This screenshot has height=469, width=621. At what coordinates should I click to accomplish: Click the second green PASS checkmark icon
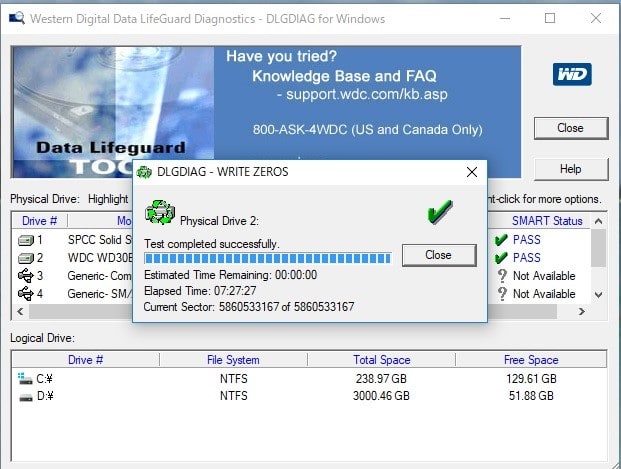click(501, 258)
